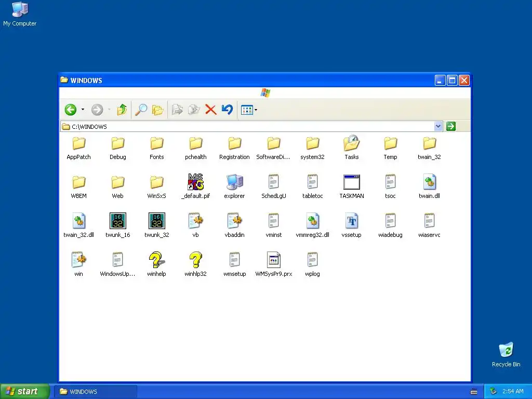Viewport: 532px width, 399px height.
Task: Open the Back history dropdown arrow
Action: pyautogui.click(x=83, y=110)
